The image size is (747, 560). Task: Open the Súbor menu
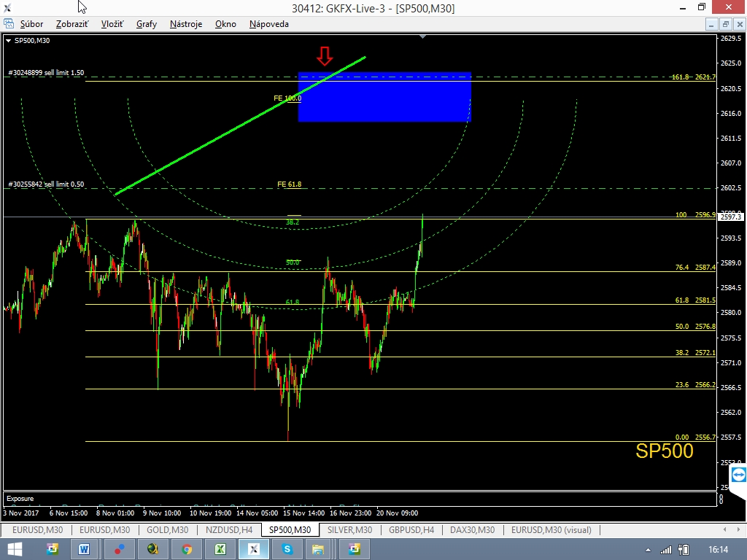[31, 24]
